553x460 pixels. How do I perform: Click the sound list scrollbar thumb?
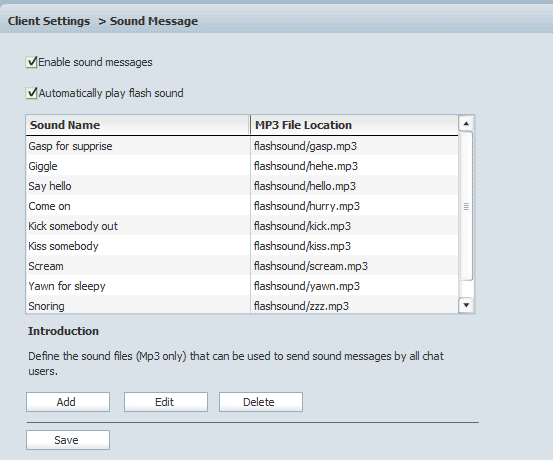pos(466,206)
